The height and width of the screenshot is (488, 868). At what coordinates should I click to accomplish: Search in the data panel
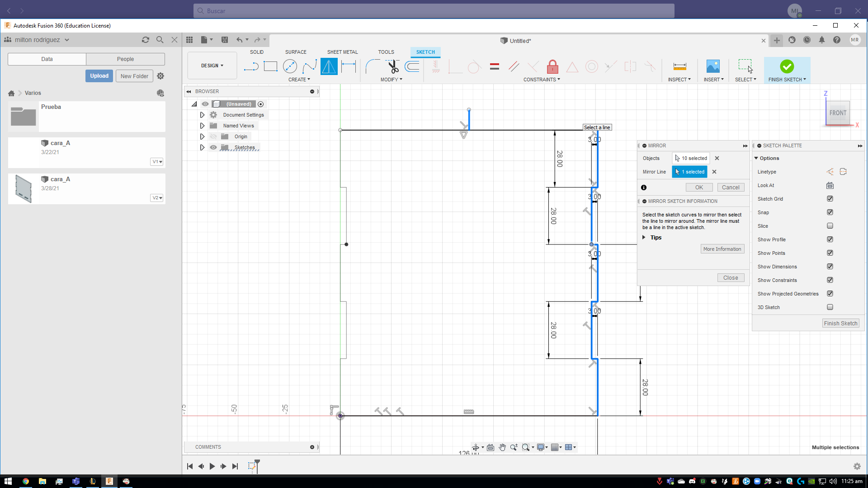coord(160,40)
